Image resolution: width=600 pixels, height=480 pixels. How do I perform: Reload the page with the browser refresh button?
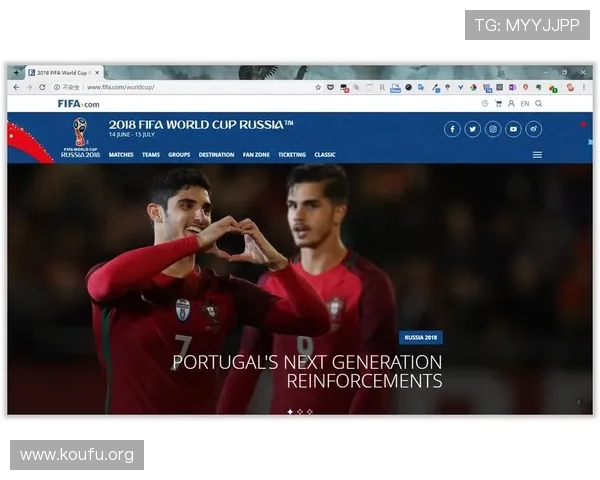(x=42, y=87)
